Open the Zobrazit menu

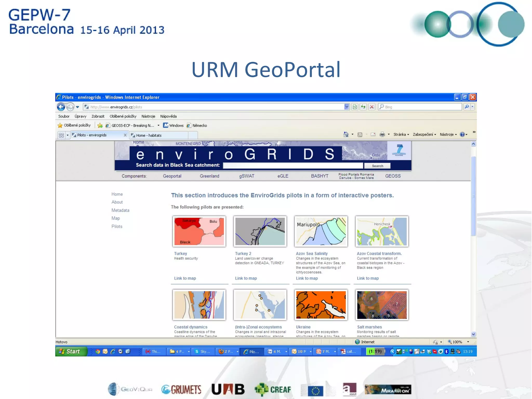pyautogui.click(x=98, y=116)
